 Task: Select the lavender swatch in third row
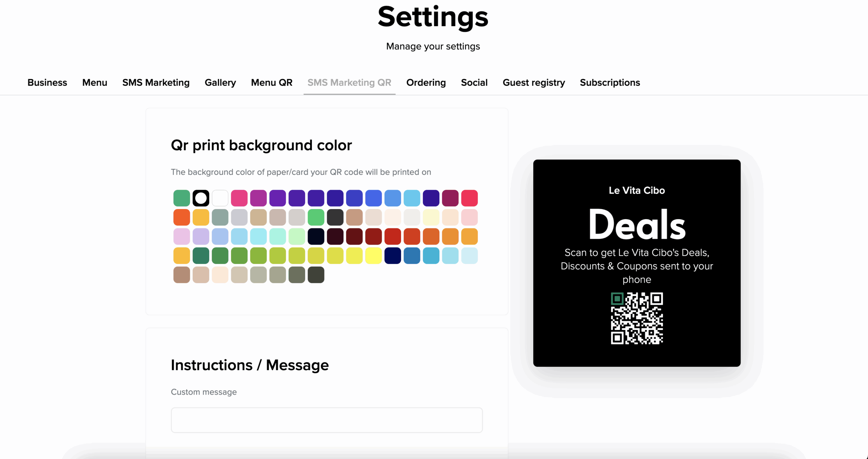(201, 236)
